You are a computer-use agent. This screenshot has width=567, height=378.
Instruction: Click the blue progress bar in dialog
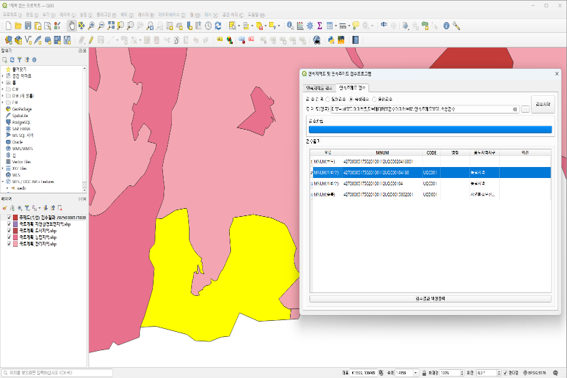click(430, 129)
